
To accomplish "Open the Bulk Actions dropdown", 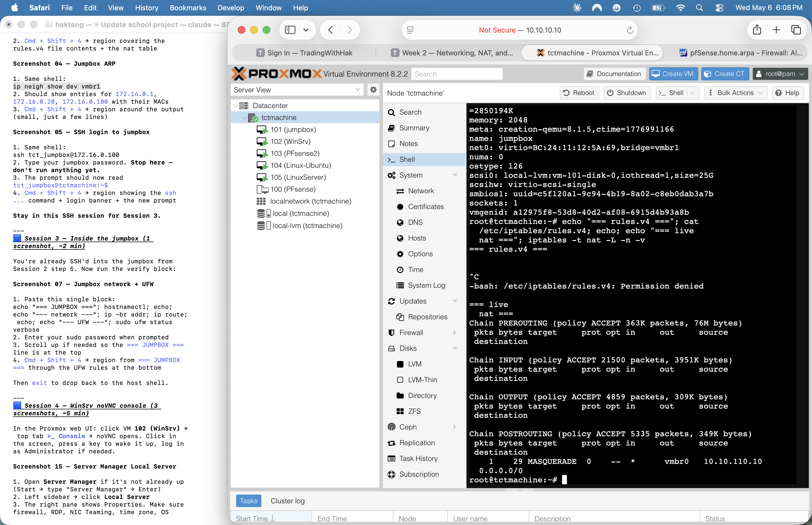I will point(735,93).
